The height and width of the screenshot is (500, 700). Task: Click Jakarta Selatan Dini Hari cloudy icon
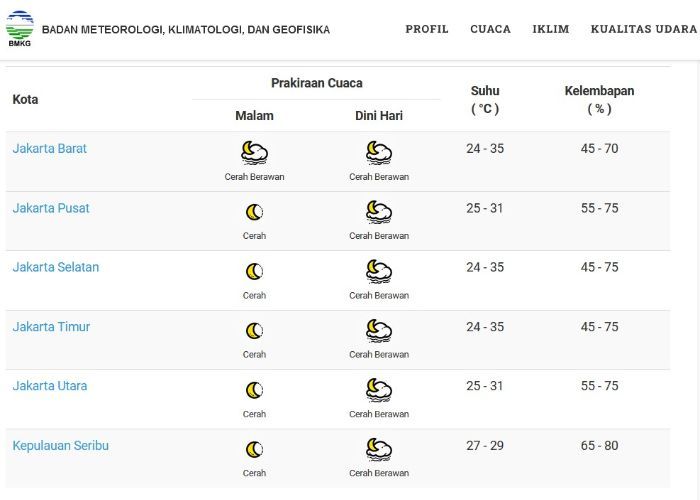[x=379, y=271]
